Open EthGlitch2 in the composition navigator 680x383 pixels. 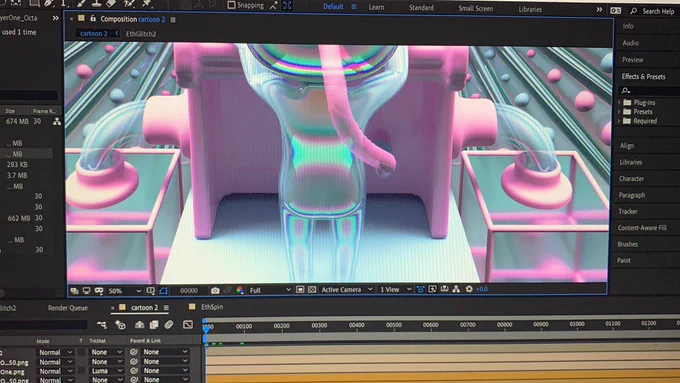click(x=141, y=34)
